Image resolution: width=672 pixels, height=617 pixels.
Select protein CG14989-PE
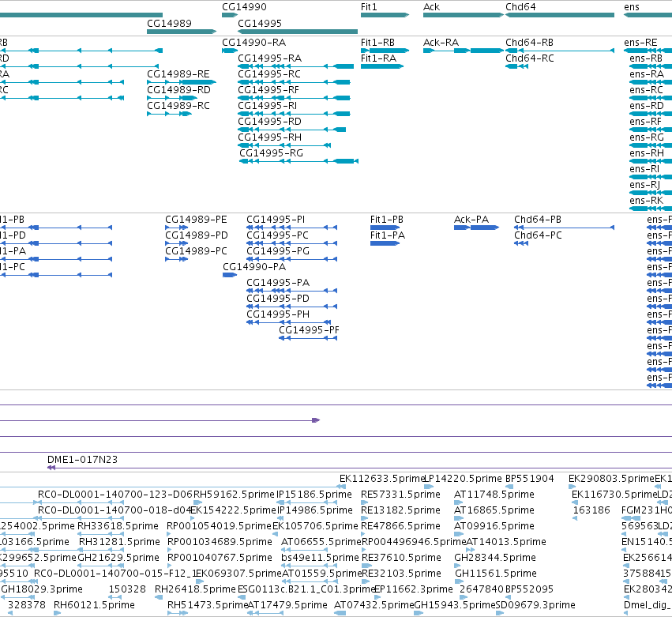point(177,228)
